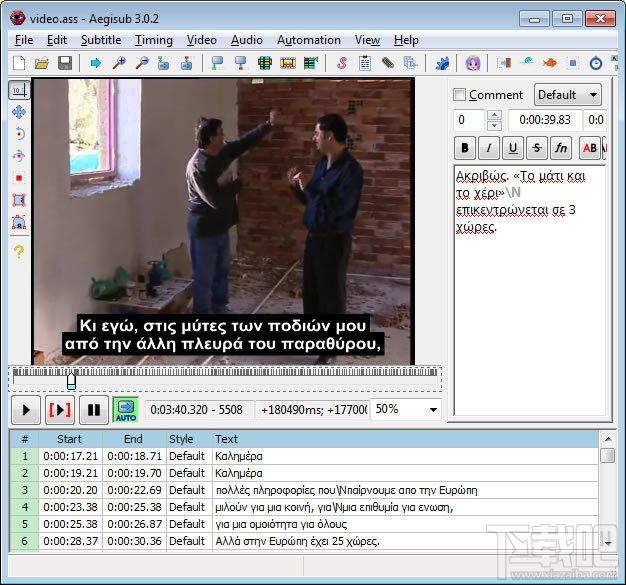Create a new subtitles file
Screen dimensions: 626x585
(19, 63)
